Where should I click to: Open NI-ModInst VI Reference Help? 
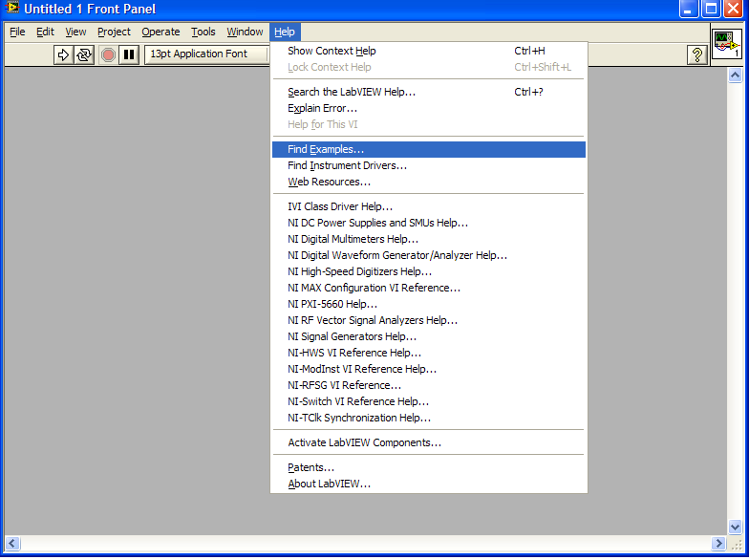tap(428, 369)
